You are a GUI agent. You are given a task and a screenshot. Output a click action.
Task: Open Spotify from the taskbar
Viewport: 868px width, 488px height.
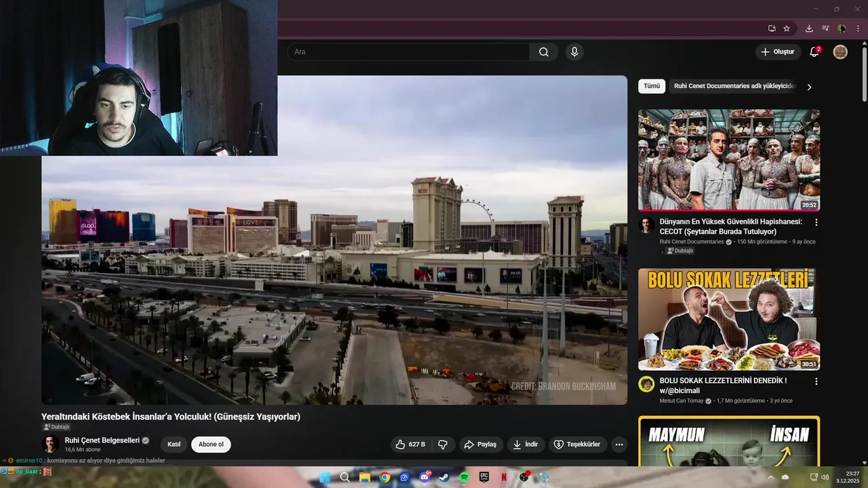pos(465,477)
